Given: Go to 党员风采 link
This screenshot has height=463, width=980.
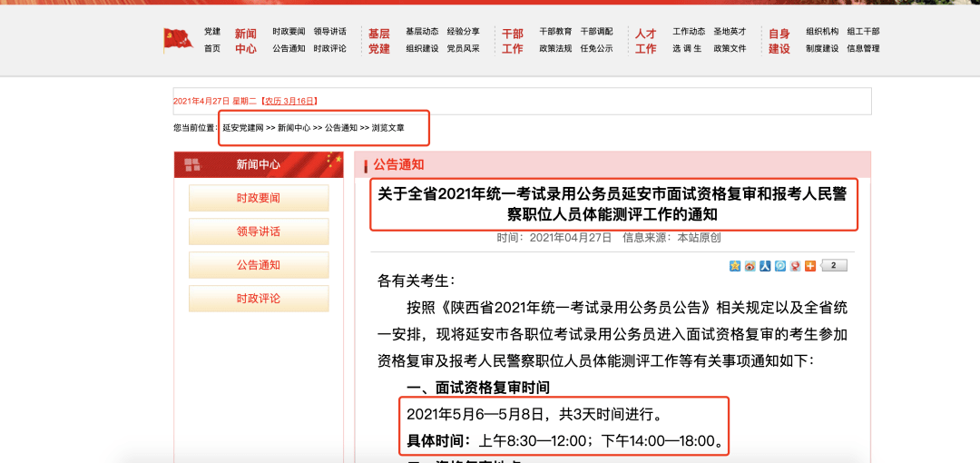Looking at the screenshot, I should 463,48.
